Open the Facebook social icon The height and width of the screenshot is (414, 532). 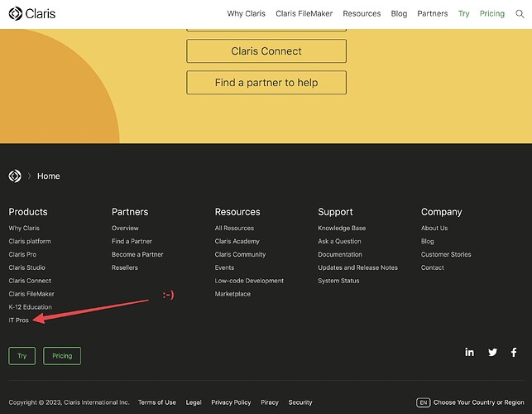[x=514, y=352]
